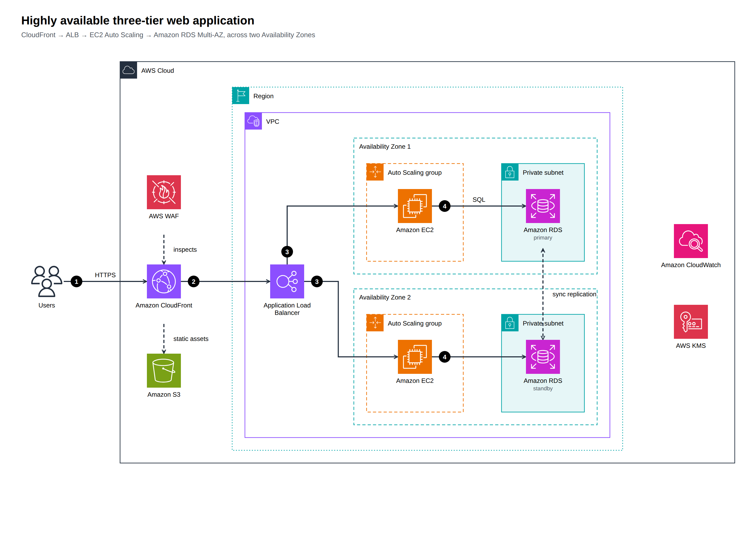This screenshot has height=548, width=756.
Task: Select the Amazon S3 bucket icon
Action: point(164,370)
